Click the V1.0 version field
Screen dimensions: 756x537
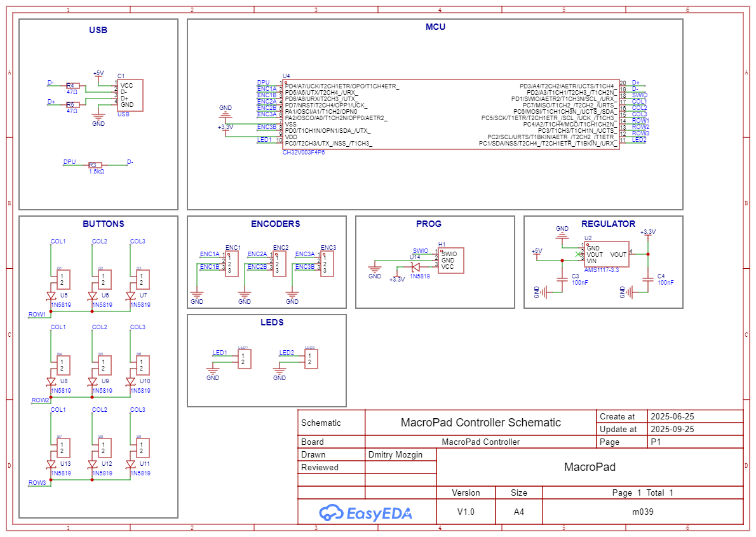coord(465,512)
